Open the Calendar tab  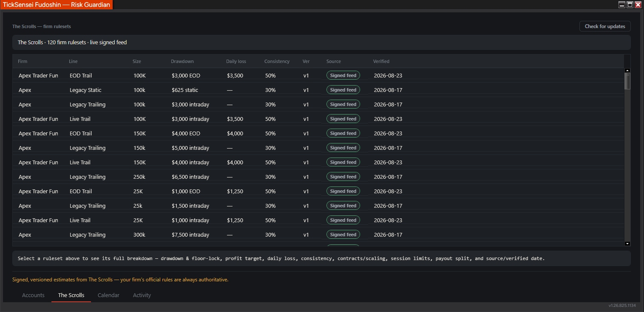coord(108,295)
